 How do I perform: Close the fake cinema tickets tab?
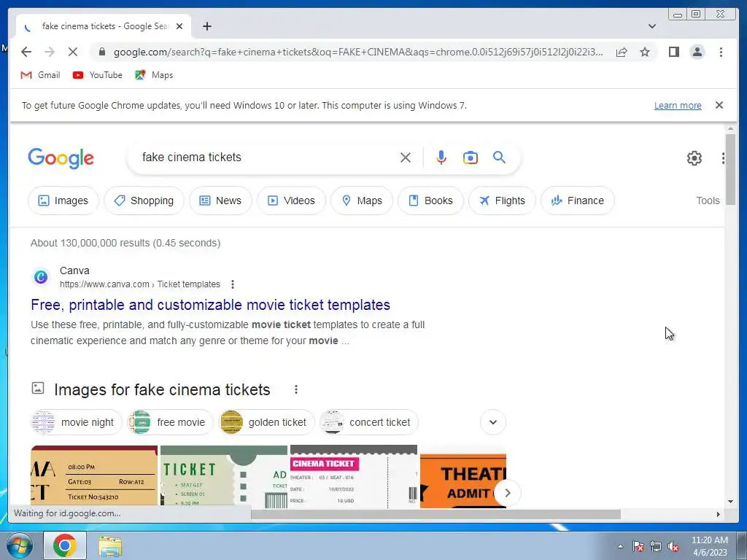coord(179,26)
